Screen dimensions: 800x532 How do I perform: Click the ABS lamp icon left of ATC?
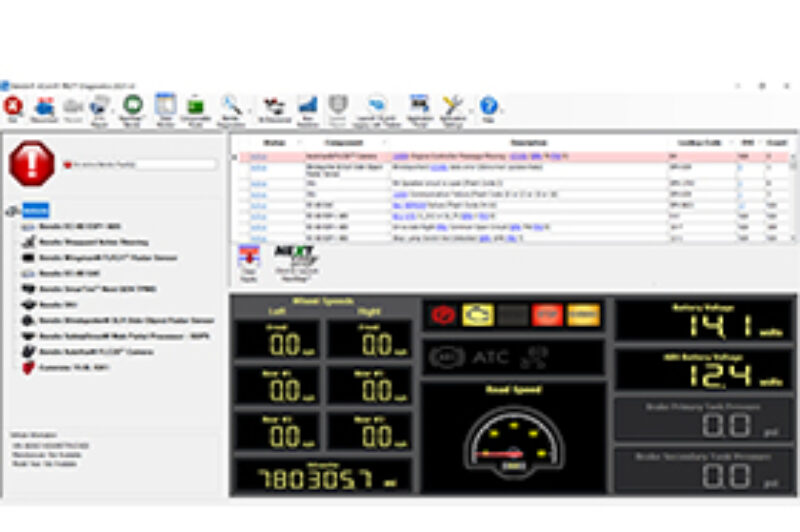coord(446,358)
